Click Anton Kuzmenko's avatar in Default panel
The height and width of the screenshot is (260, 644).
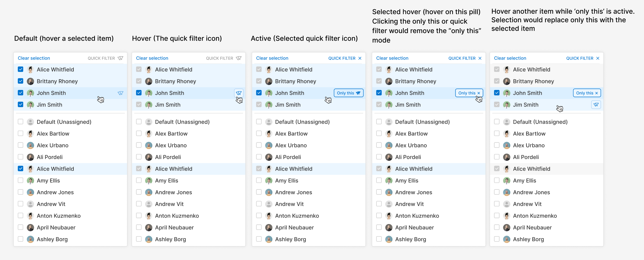[30, 216]
